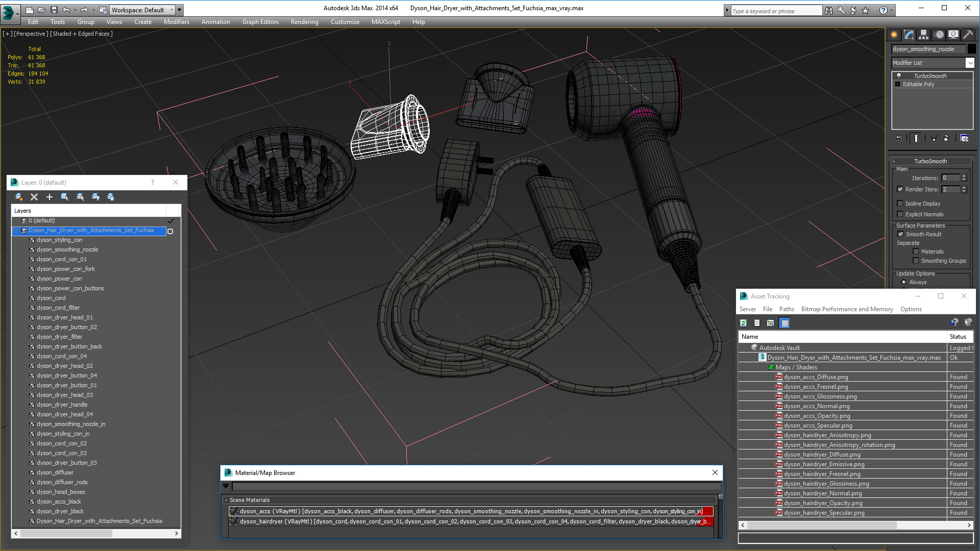980x551 pixels.
Task: Click Hide/Unhide All Layers icon
Action: (95, 197)
